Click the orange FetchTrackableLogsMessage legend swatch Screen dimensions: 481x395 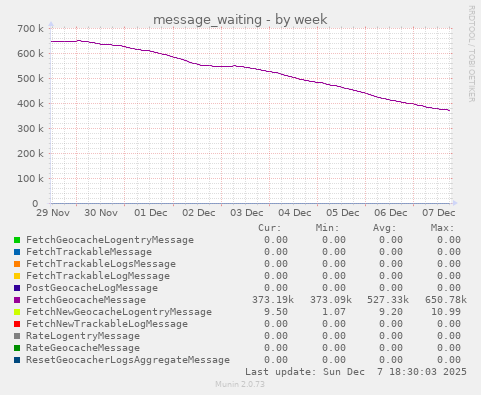[17, 264]
